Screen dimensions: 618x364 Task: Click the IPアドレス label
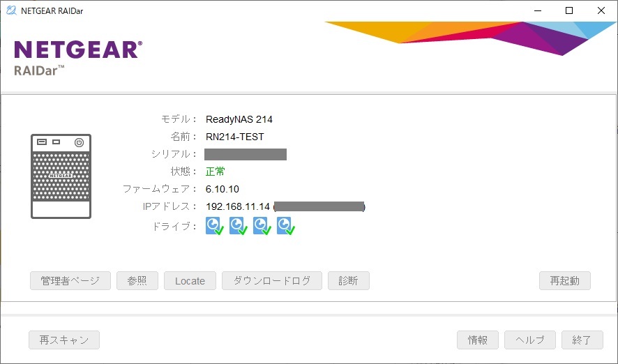coord(169,206)
